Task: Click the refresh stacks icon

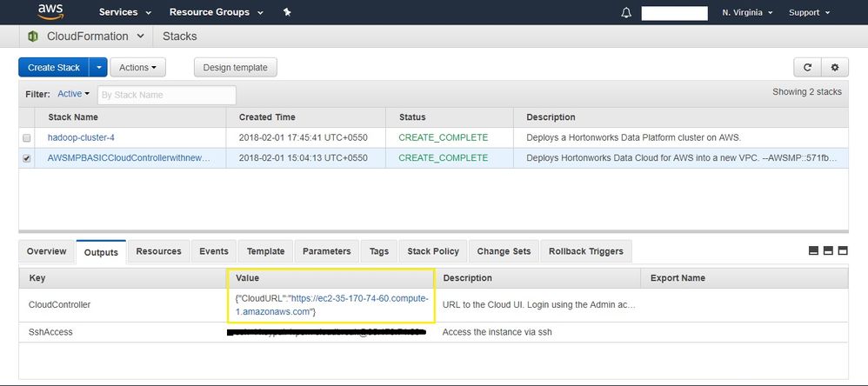Action: [x=807, y=67]
